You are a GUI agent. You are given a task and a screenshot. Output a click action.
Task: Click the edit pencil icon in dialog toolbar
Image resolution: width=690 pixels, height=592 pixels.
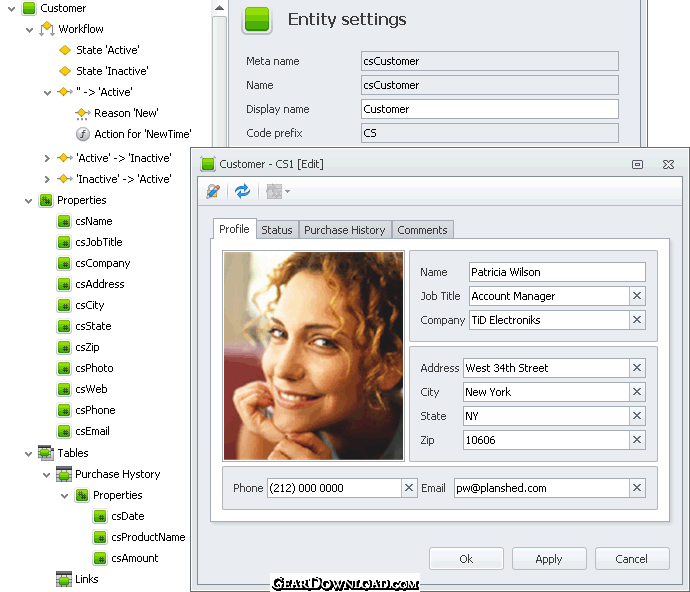point(213,191)
